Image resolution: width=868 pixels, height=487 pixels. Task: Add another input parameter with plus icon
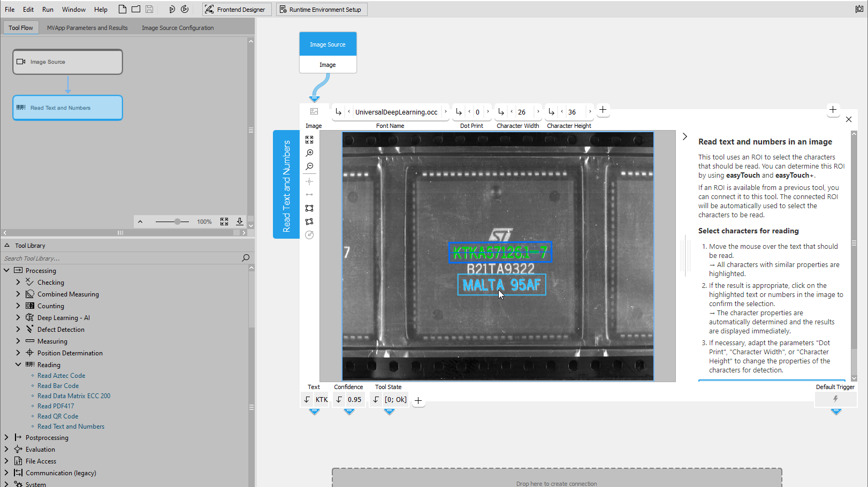click(x=603, y=110)
